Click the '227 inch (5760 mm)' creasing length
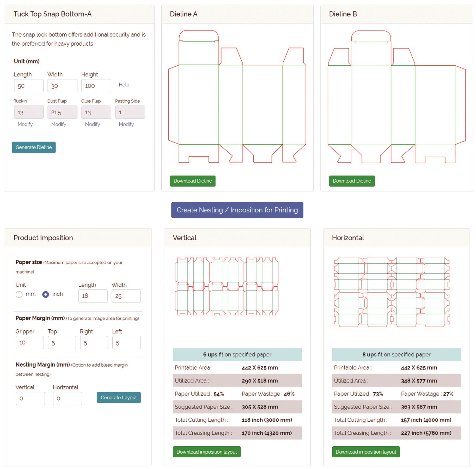Screen dimensions: 476x469 (426, 433)
